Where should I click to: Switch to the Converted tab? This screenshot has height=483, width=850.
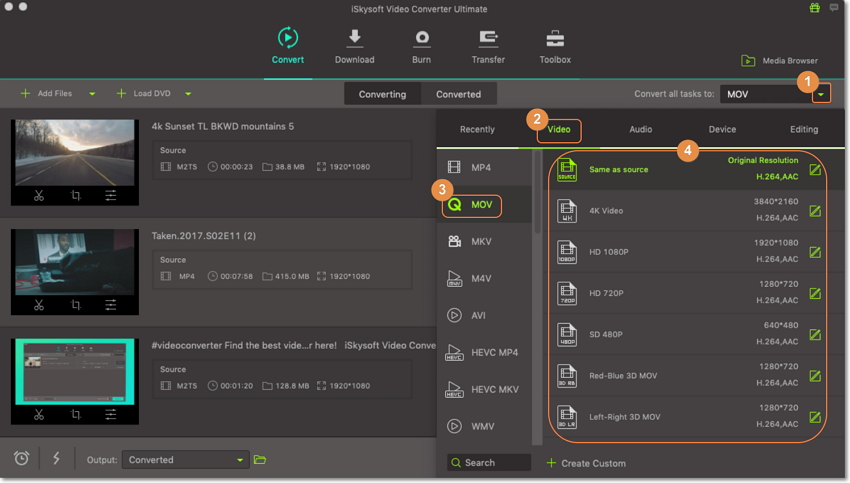tap(458, 94)
